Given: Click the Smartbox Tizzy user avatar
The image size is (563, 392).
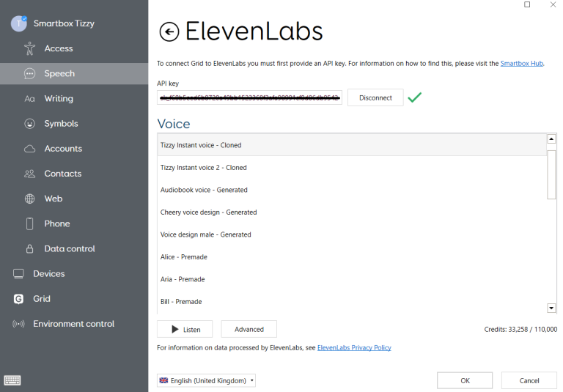Looking at the screenshot, I should pyautogui.click(x=18, y=23).
